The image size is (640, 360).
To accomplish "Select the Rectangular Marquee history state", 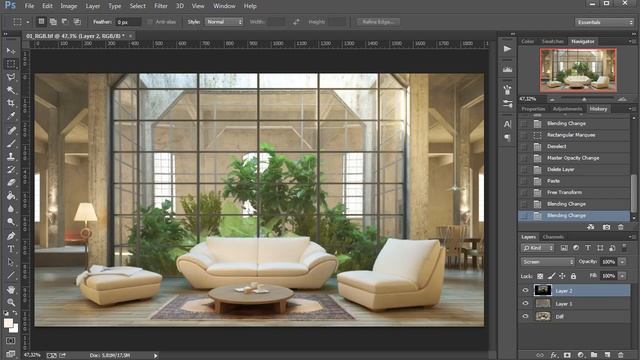I will pyautogui.click(x=574, y=135).
